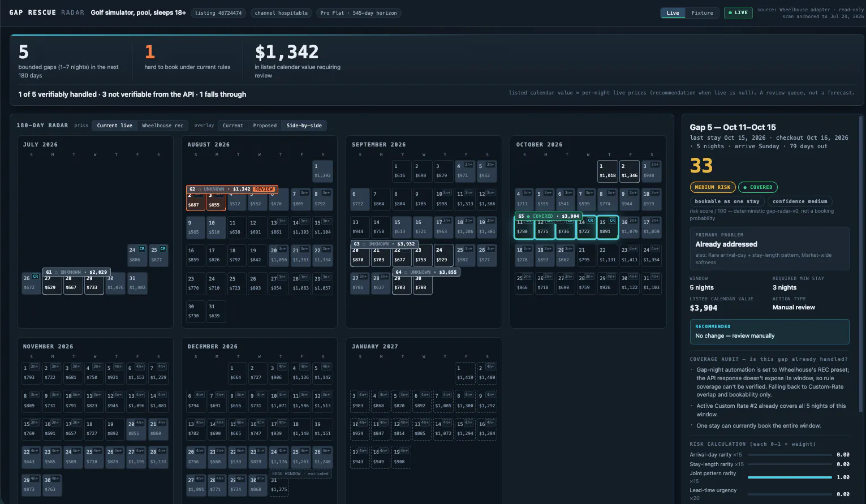Image resolution: width=866 pixels, height=504 pixels.
Task: Click the JULY 2026 month heading
Action: click(40, 145)
